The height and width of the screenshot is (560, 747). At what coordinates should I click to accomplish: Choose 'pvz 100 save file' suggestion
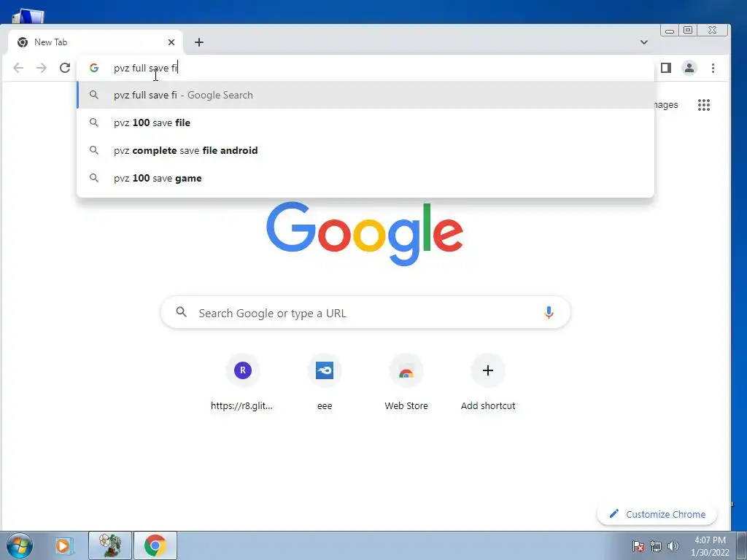(x=365, y=122)
